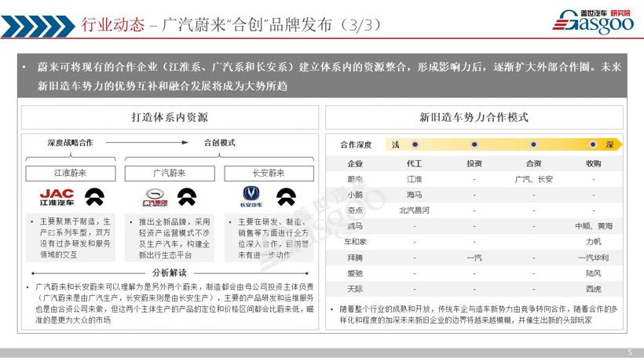This screenshot has width=644, height=362.
Task: Click the 海马 cell
Action: click(x=415, y=195)
